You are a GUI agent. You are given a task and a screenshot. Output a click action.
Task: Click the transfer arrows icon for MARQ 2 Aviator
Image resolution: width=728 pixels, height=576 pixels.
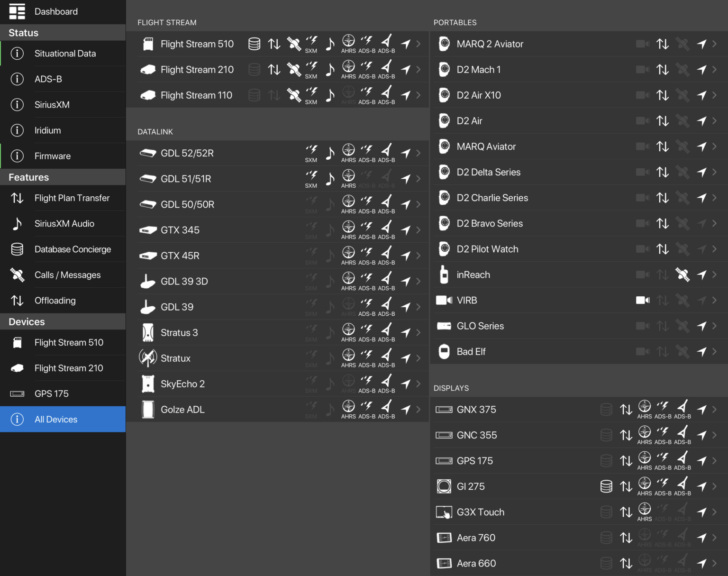pyautogui.click(x=663, y=44)
